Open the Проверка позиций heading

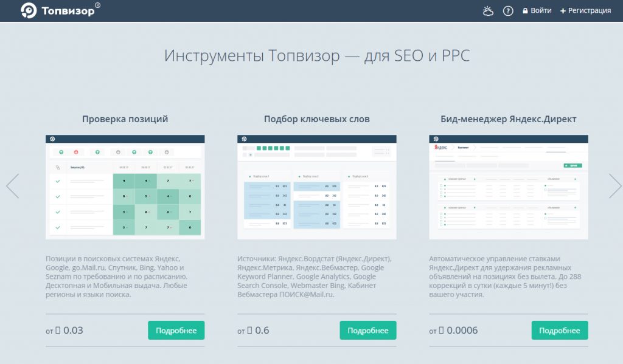coord(125,119)
